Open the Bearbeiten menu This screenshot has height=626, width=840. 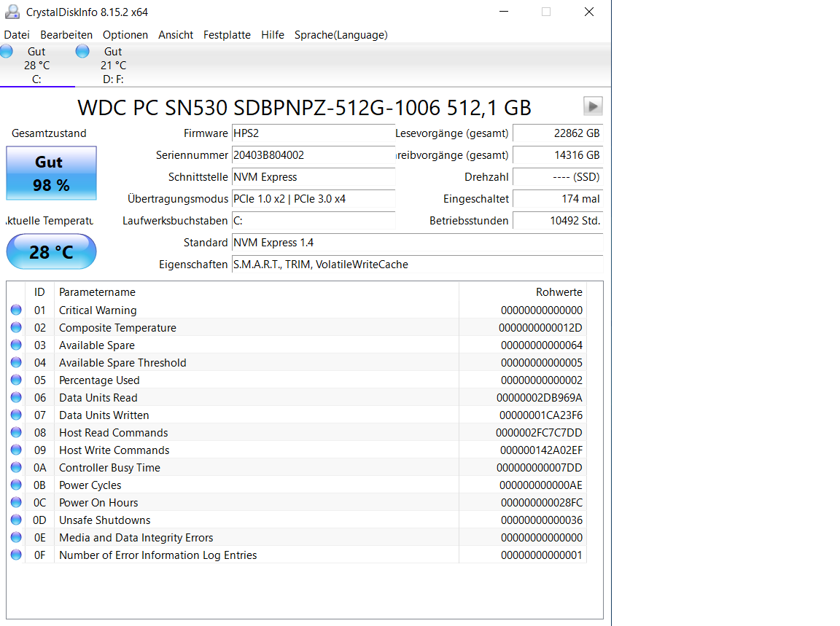(66, 35)
